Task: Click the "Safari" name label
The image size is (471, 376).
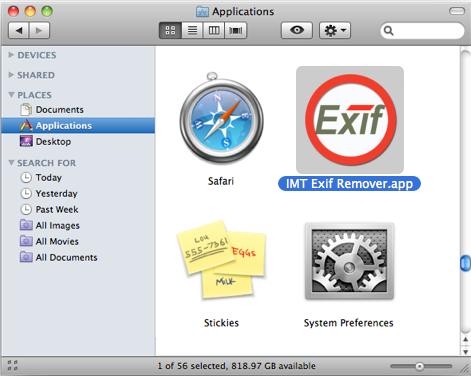Action: click(221, 181)
